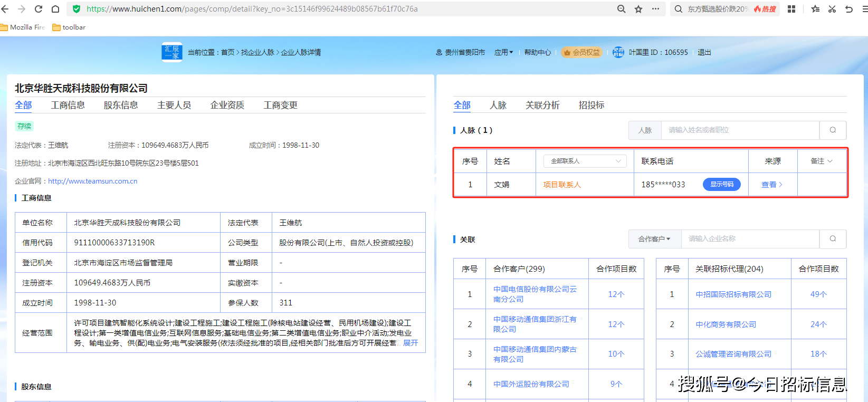Click the browser address bar URL
Image resolution: width=868 pixels, height=402 pixels.
[x=252, y=9]
